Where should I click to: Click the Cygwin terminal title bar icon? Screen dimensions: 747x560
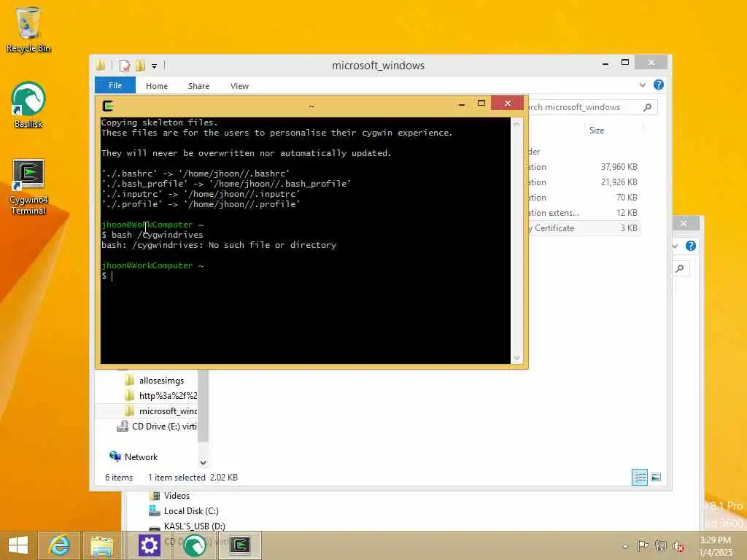[x=108, y=106]
